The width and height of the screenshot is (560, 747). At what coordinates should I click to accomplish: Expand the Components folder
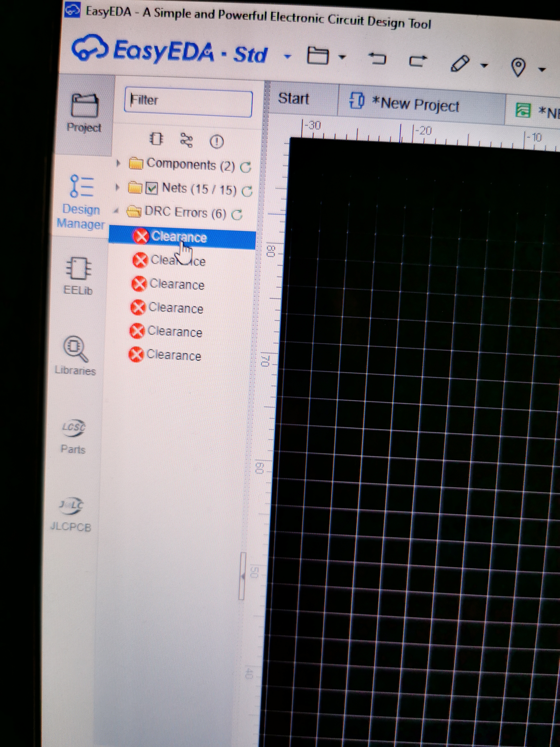[x=118, y=163]
